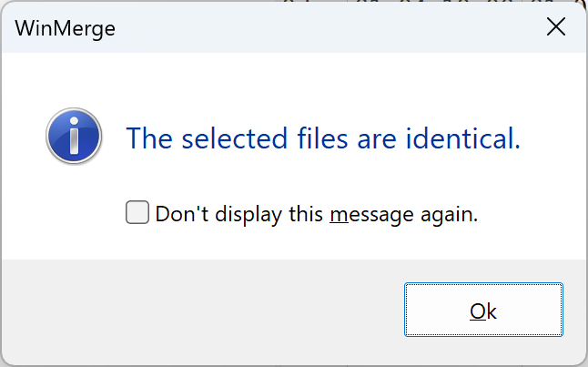The image size is (588, 367).
Task: Click the WinMerge title text
Action: [66, 28]
